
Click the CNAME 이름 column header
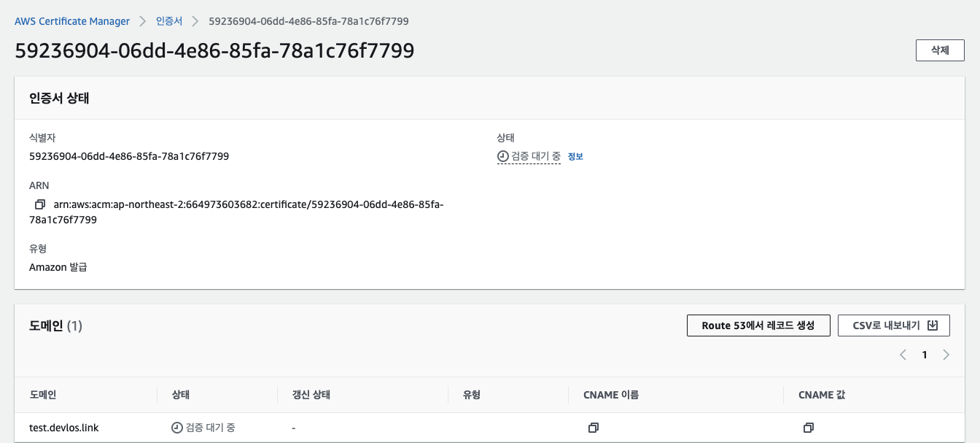pos(611,395)
